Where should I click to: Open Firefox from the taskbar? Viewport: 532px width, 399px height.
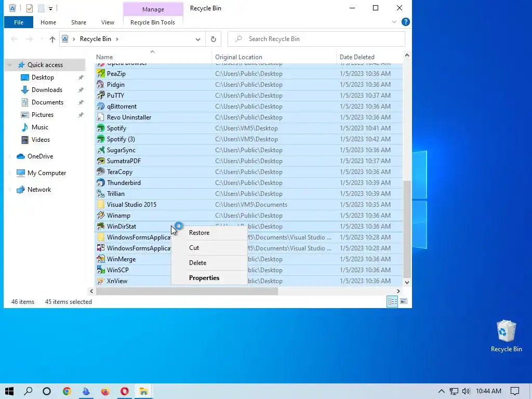105,391
